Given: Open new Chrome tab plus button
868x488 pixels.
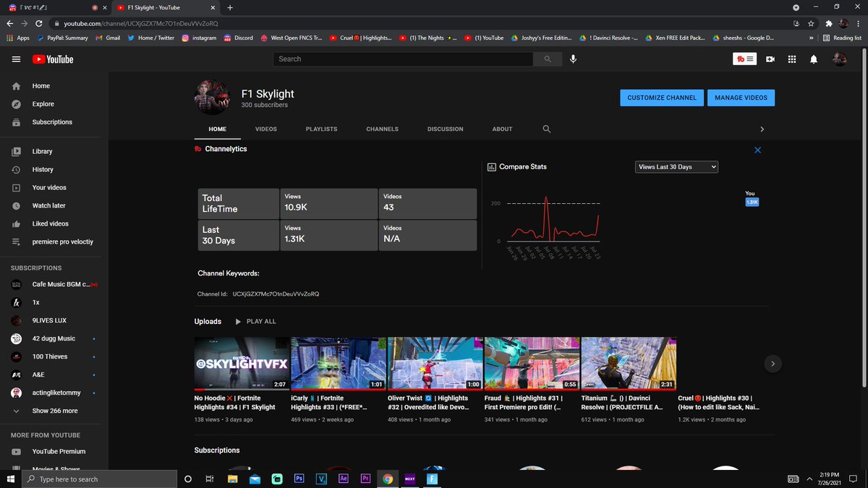Looking at the screenshot, I should click(x=230, y=7).
